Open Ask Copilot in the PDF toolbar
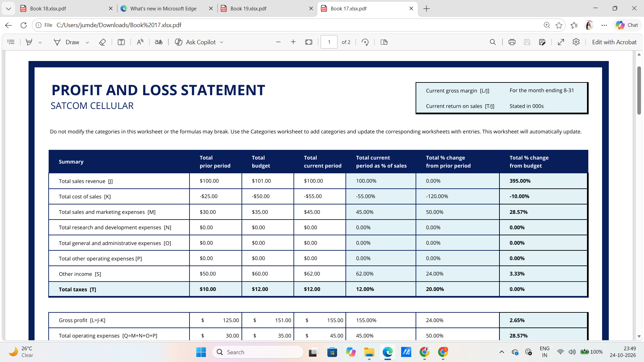This screenshot has height=362, width=644. [196, 42]
